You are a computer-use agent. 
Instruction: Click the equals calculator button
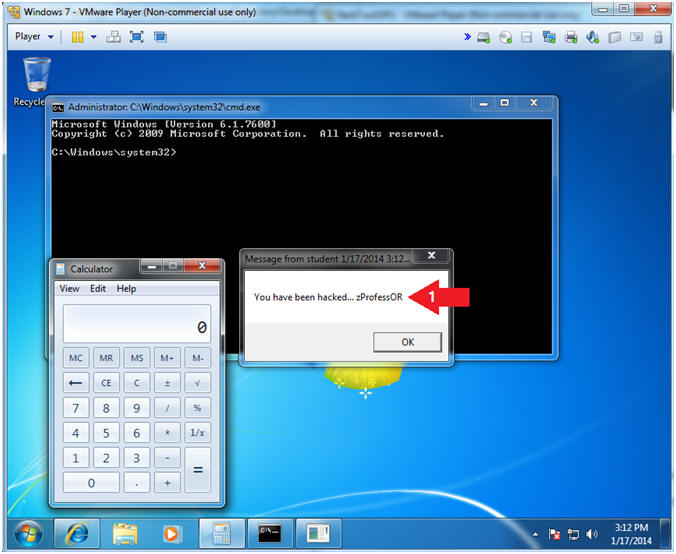[x=197, y=470]
